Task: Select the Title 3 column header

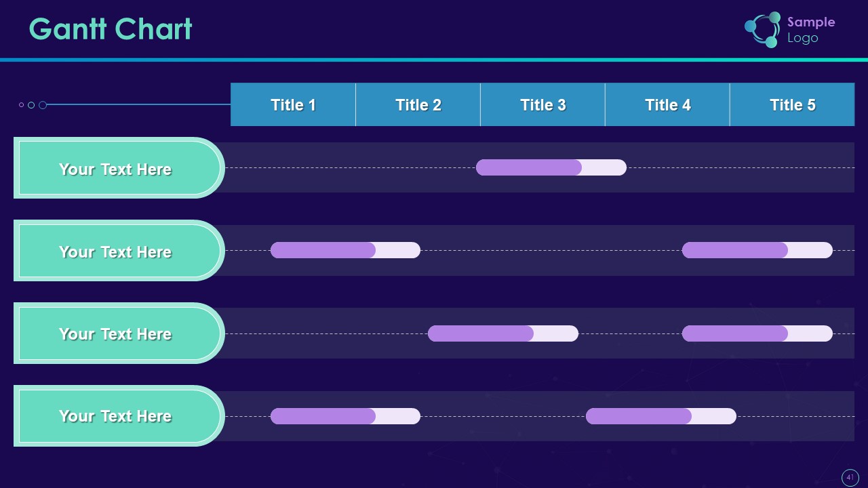Action: pos(542,104)
